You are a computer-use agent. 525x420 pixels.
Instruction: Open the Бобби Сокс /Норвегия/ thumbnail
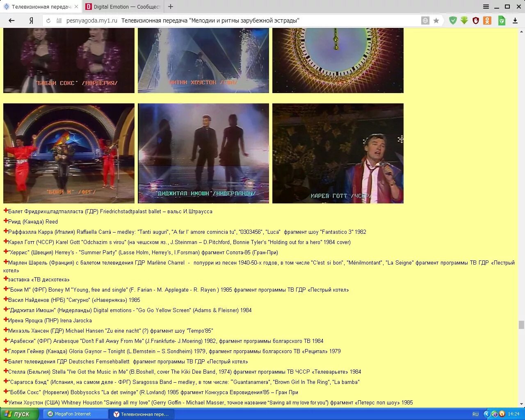(69, 61)
